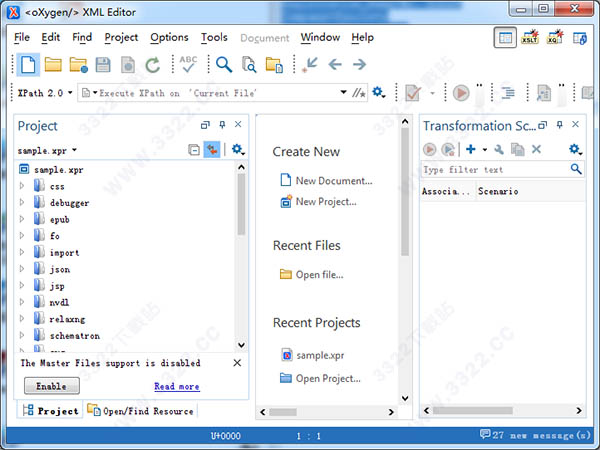Click the Find/Replace magnifier icon

tap(224, 64)
